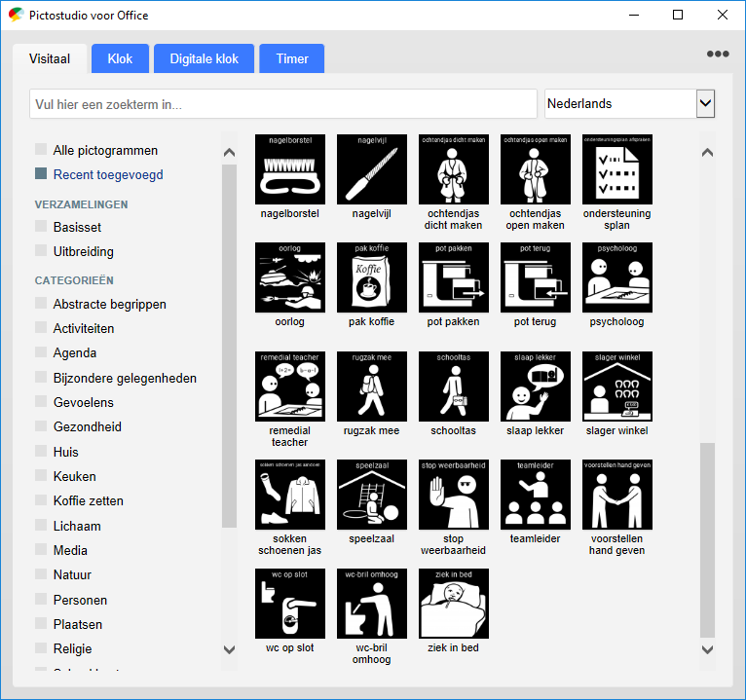Click the Lichaam category label

[x=77, y=526]
